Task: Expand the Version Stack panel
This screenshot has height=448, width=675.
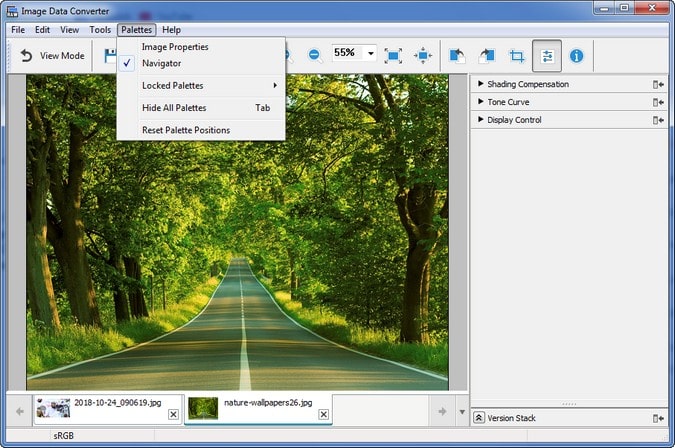Action: pyautogui.click(x=479, y=418)
